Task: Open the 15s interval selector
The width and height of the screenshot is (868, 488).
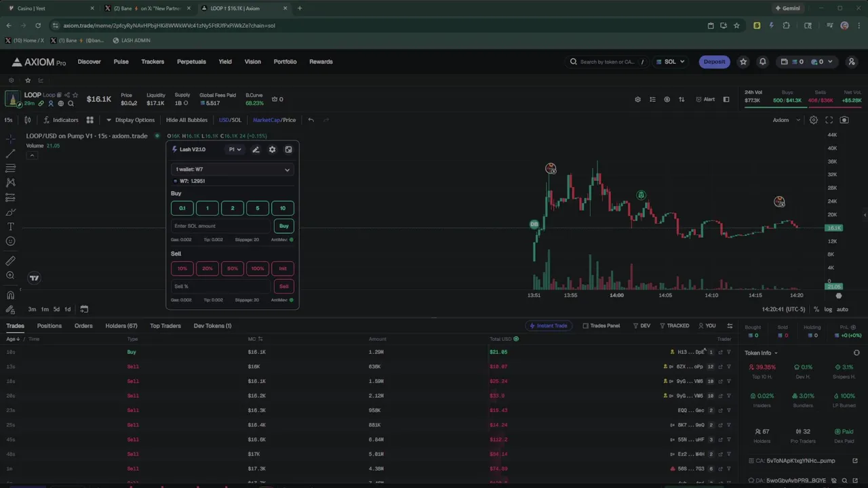Action: pyautogui.click(x=9, y=120)
